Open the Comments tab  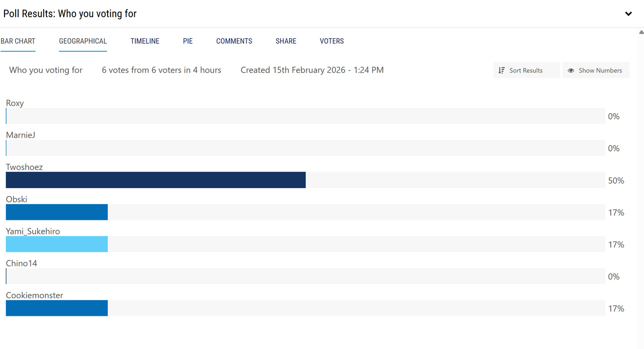[x=234, y=41]
